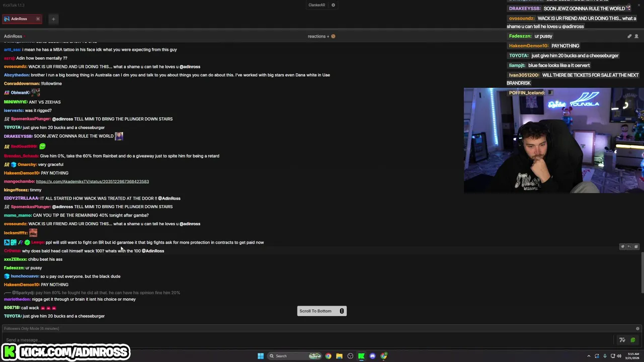Click username mangochambo
The width and height of the screenshot is (644, 362).
coord(19,182)
